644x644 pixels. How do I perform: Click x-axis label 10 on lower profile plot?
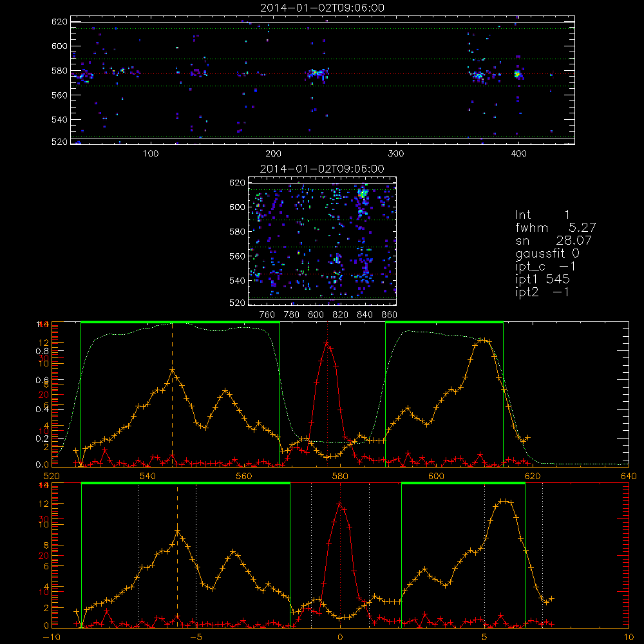pos(629,638)
